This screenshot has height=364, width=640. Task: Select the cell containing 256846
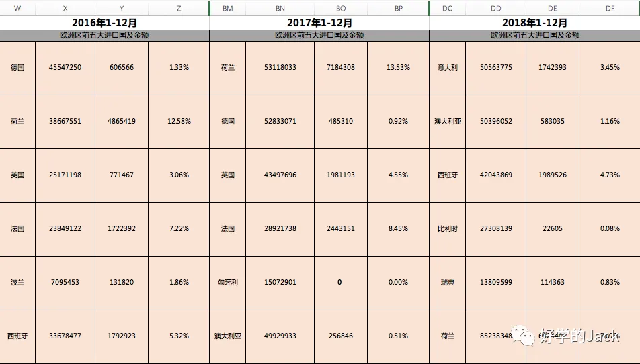341,337
